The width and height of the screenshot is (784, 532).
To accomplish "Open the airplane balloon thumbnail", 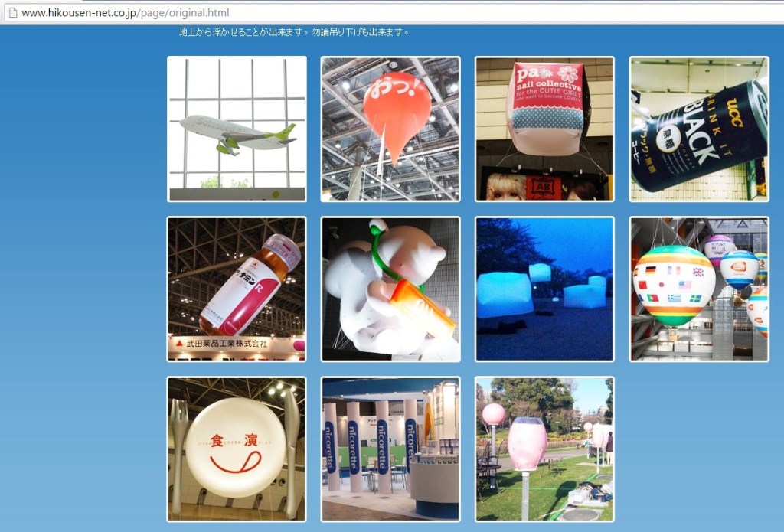I will click(x=237, y=129).
